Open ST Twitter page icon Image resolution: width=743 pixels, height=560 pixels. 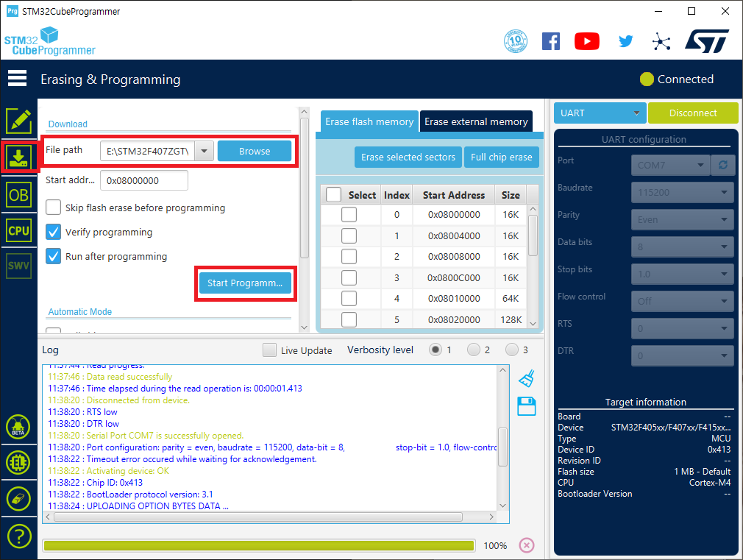coord(625,41)
